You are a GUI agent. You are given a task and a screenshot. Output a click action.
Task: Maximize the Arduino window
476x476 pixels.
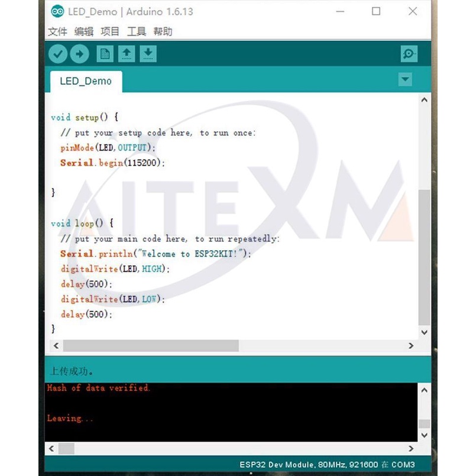376,12
